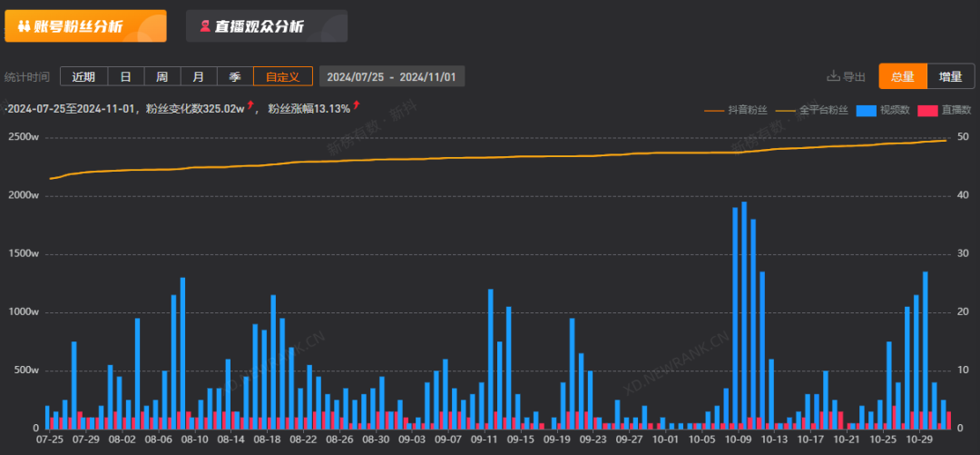Click the tallest blue bar near 10-09

[744, 316]
